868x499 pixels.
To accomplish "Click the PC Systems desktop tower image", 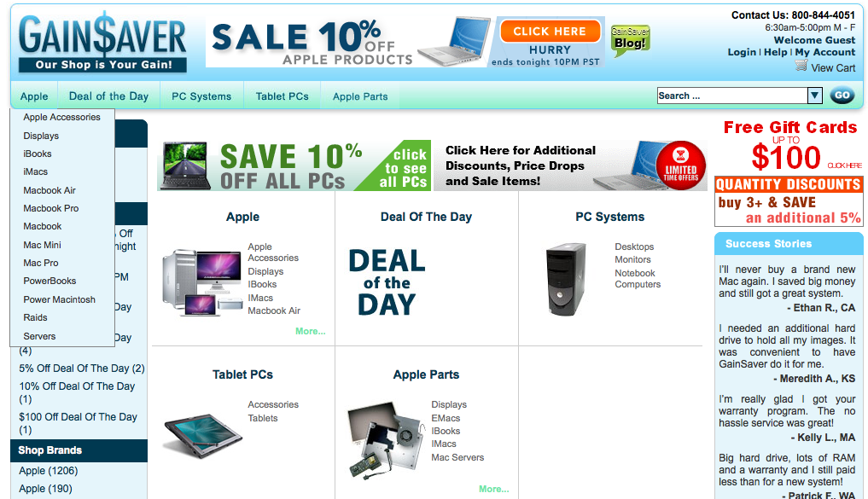I will 566,279.
